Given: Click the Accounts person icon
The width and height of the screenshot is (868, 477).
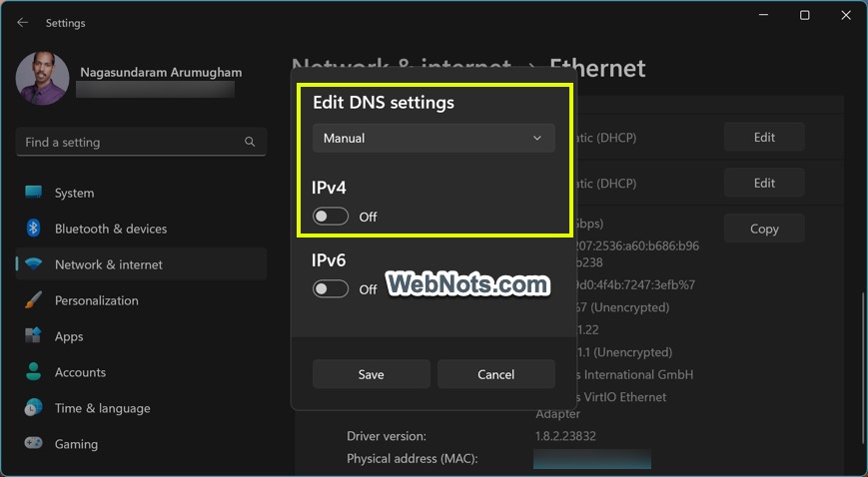Looking at the screenshot, I should click(x=33, y=372).
